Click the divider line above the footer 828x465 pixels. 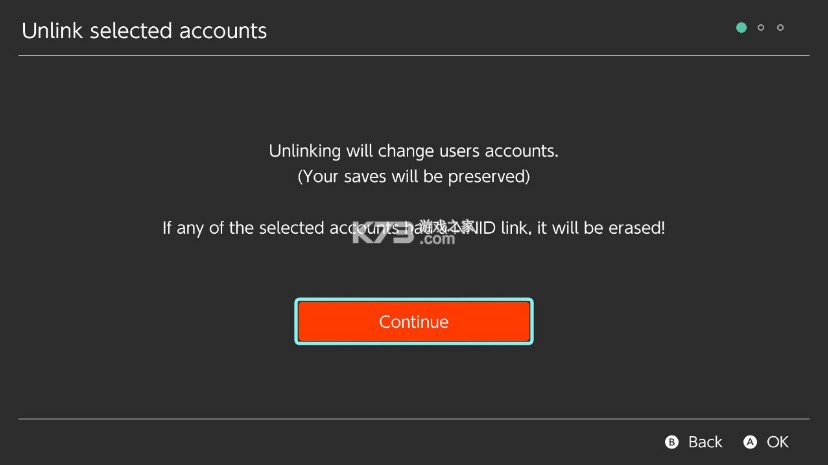click(x=413, y=419)
